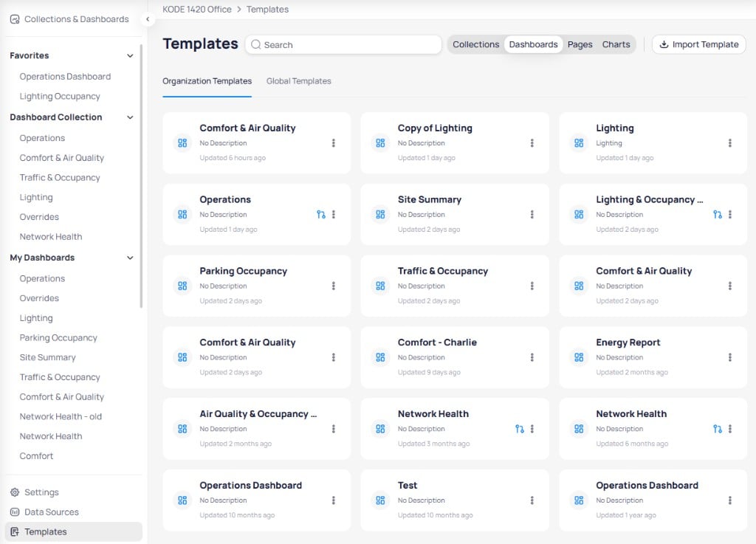Screen dimensions: 756x544
Task: Switch to Collections template type
Action: [476, 44]
